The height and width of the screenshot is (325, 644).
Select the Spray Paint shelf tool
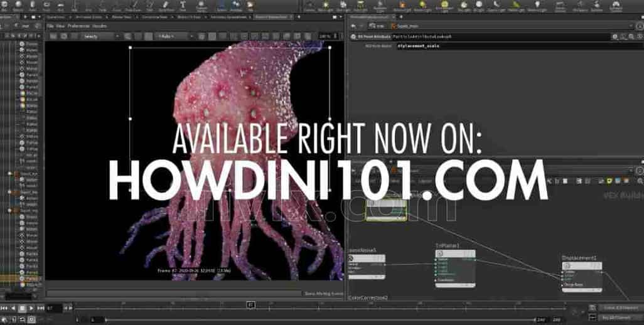click(x=166, y=5)
